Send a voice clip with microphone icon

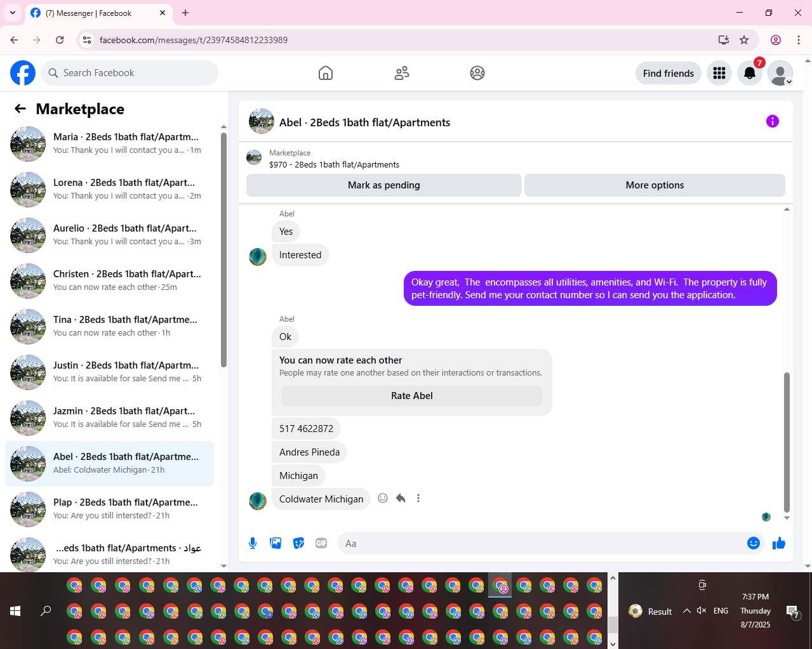coord(253,543)
